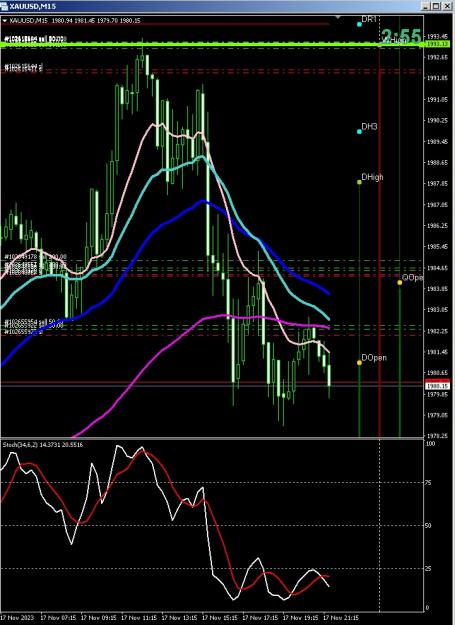Click the 2:55 candle countdown timer
The height and width of the screenshot is (625, 455).
[x=402, y=36]
